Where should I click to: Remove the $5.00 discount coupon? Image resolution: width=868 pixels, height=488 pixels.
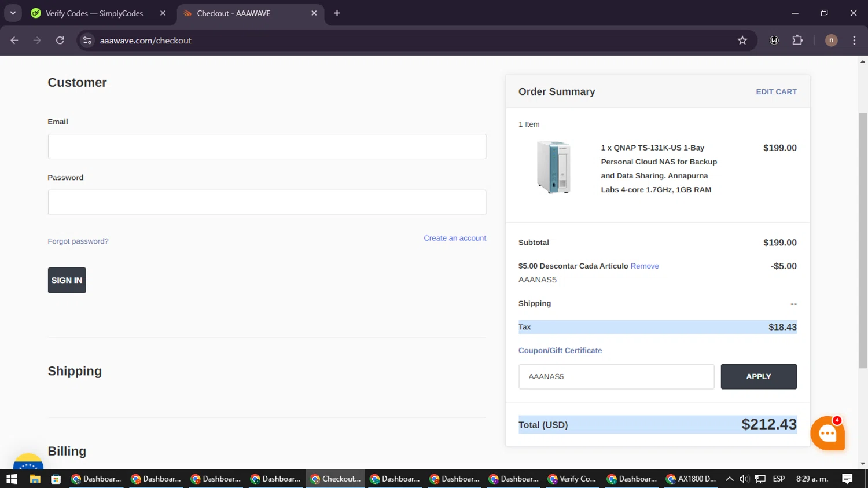(x=645, y=266)
